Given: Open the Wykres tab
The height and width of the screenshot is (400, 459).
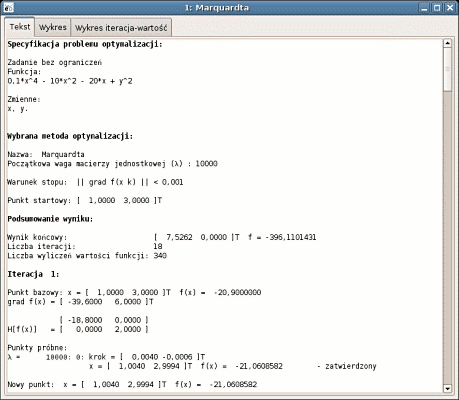Looking at the screenshot, I should [53, 28].
